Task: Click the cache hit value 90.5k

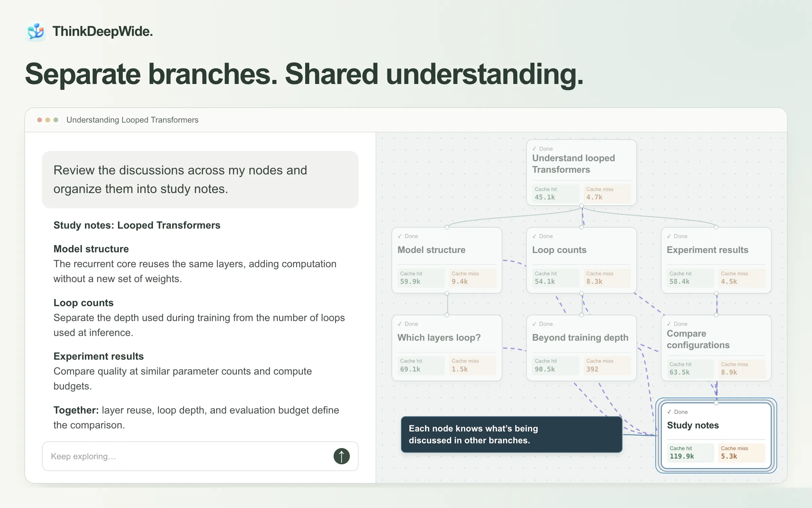Action: 545,369
